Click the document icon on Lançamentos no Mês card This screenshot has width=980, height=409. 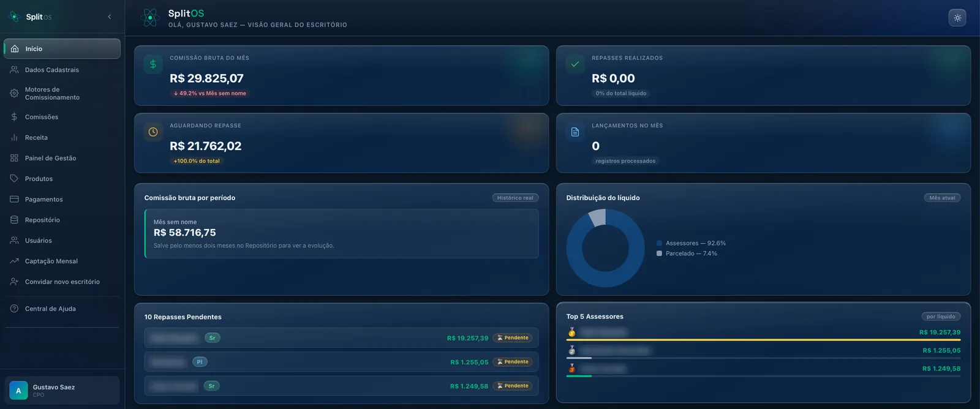(x=575, y=132)
